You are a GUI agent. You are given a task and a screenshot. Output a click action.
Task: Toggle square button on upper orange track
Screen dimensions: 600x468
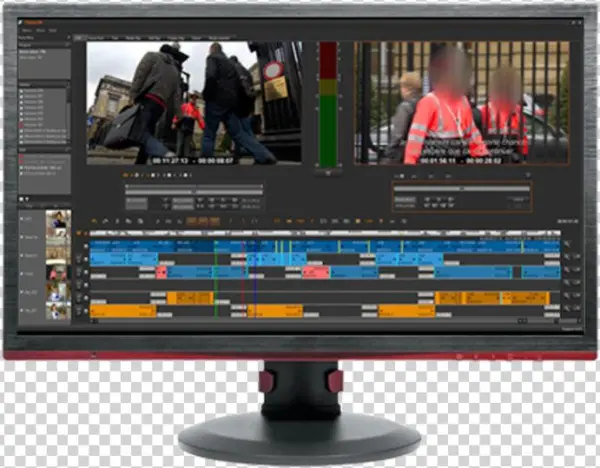click(86, 298)
